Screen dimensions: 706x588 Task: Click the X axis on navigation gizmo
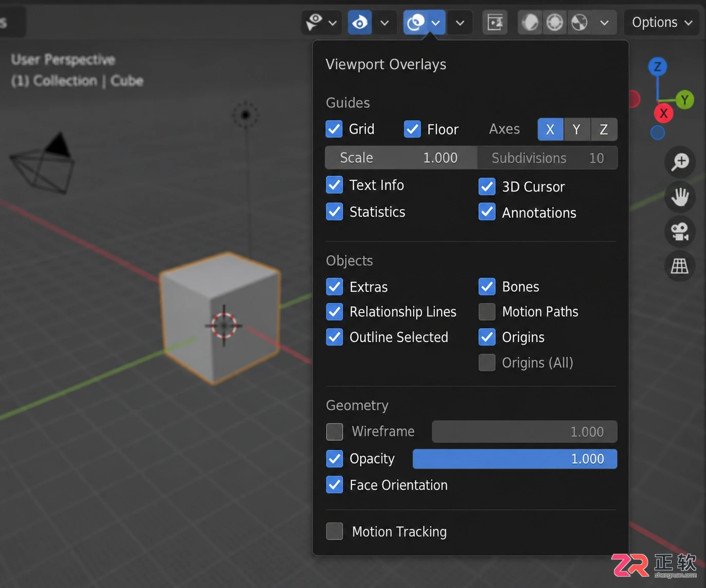pyautogui.click(x=664, y=113)
